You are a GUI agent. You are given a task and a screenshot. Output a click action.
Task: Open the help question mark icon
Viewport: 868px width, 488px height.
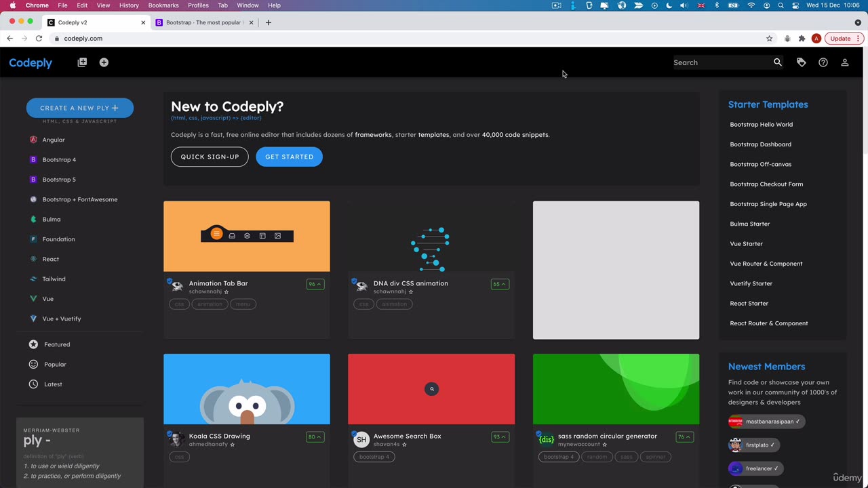[x=823, y=62]
